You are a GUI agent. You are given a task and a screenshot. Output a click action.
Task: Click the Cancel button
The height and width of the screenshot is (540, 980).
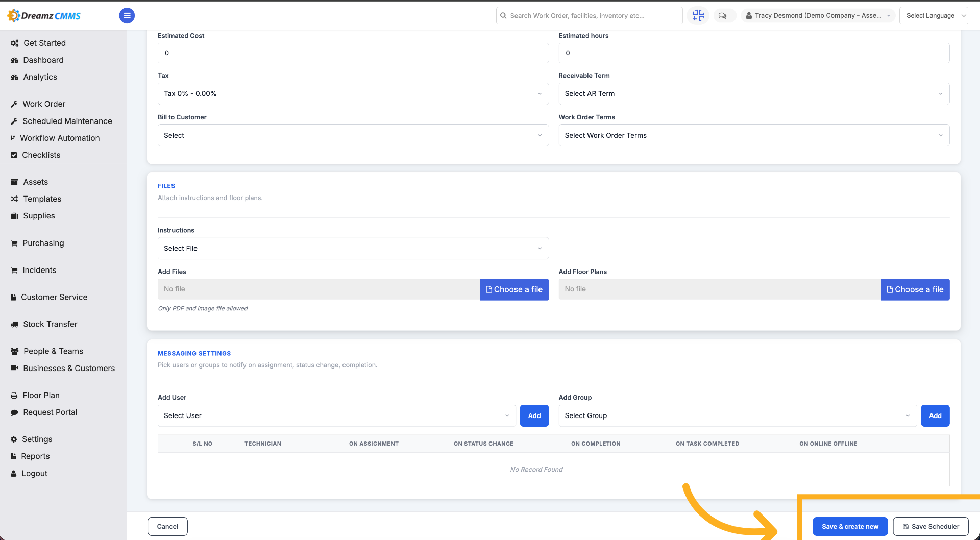[167, 526]
